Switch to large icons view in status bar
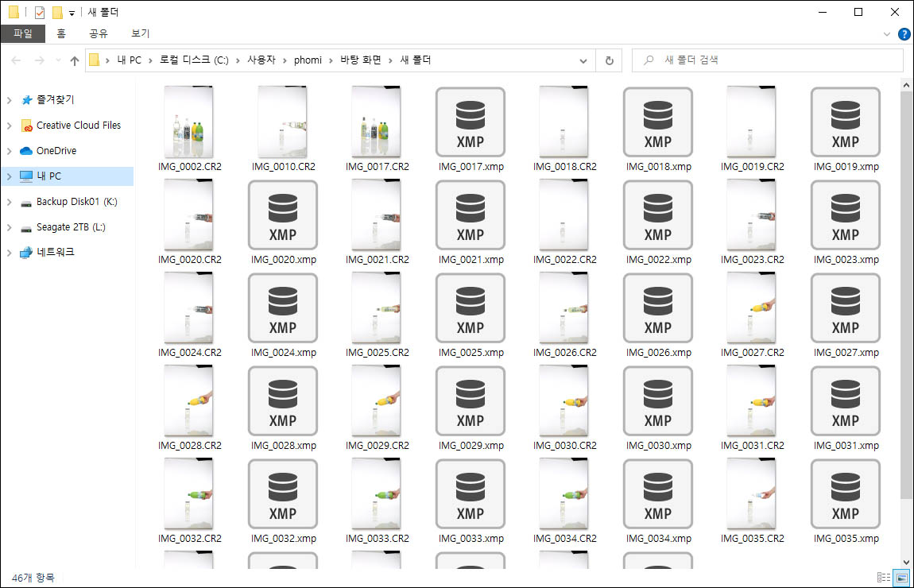Screen dimensions: 914x588 pyautogui.click(x=902, y=578)
